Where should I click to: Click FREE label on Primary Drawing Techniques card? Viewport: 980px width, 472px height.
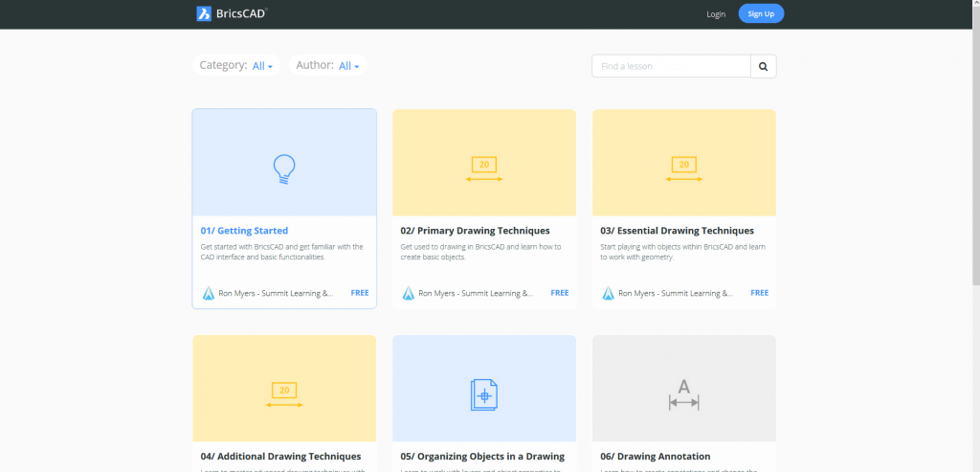click(x=559, y=293)
